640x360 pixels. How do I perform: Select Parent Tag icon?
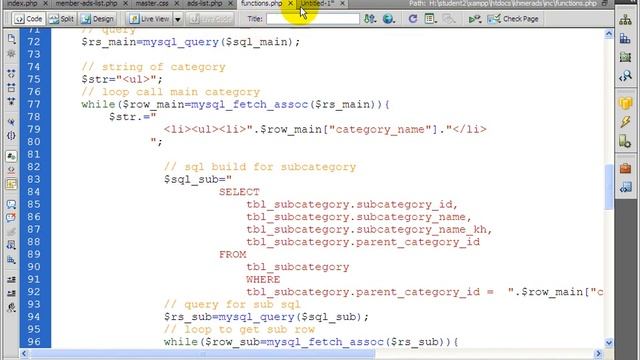[x=11, y=122]
